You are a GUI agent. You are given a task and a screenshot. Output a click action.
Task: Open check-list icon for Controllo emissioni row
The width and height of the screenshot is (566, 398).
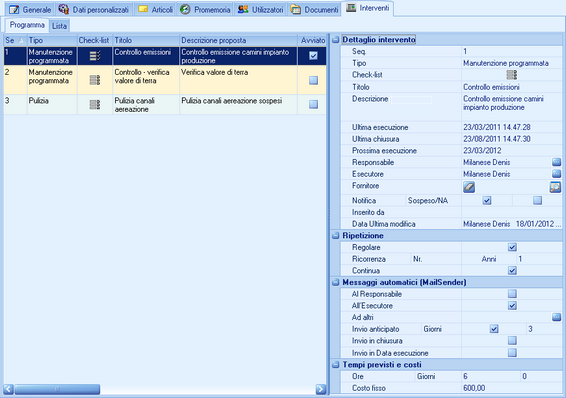(95, 56)
